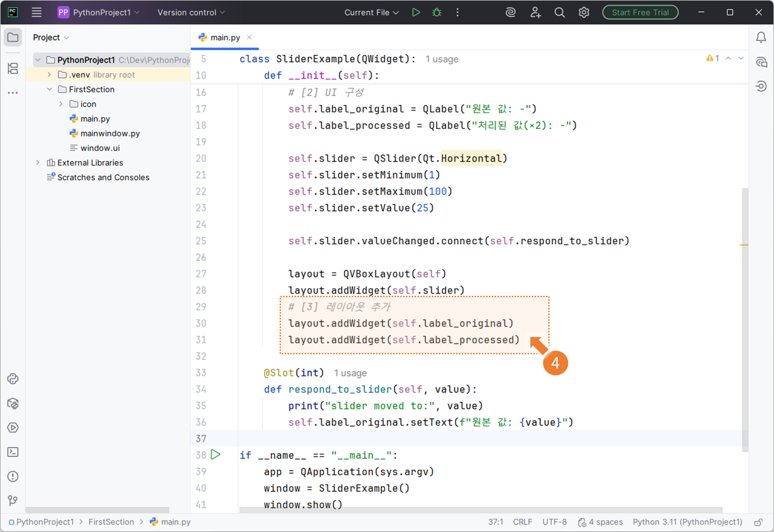Run the current file
The width and height of the screenshot is (774, 532).
[x=416, y=12]
